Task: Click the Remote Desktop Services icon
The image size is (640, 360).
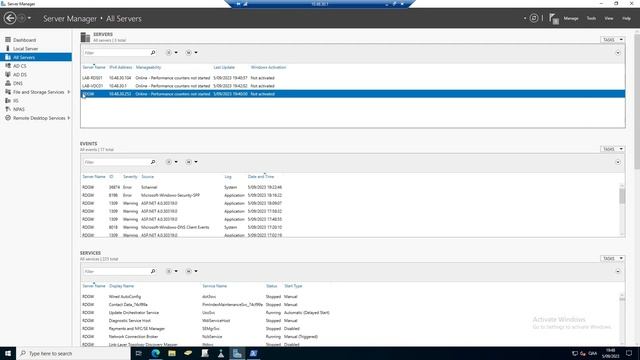Action: coord(8,118)
